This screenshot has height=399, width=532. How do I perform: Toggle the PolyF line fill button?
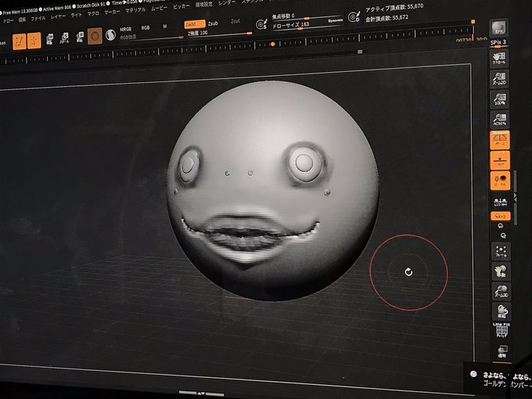[501, 330]
